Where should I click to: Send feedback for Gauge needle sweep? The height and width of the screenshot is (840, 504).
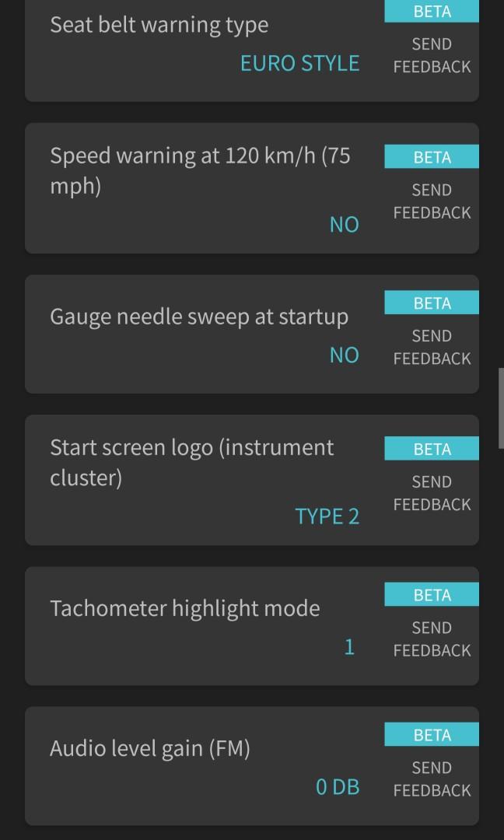432,348
